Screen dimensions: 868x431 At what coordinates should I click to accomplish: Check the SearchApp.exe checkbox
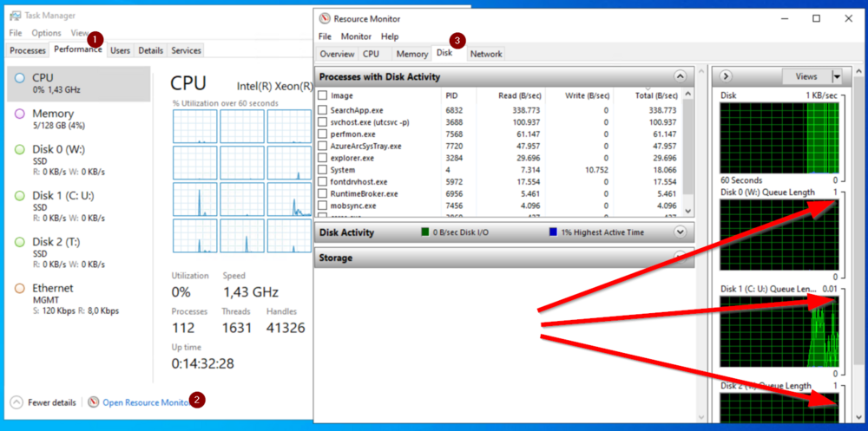(323, 110)
